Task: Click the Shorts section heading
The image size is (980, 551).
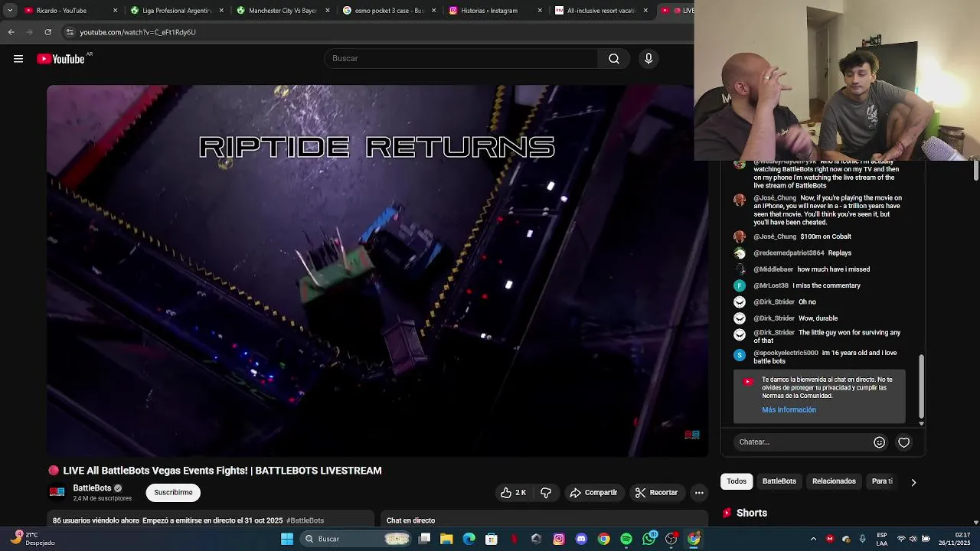Action: [x=752, y=513]
